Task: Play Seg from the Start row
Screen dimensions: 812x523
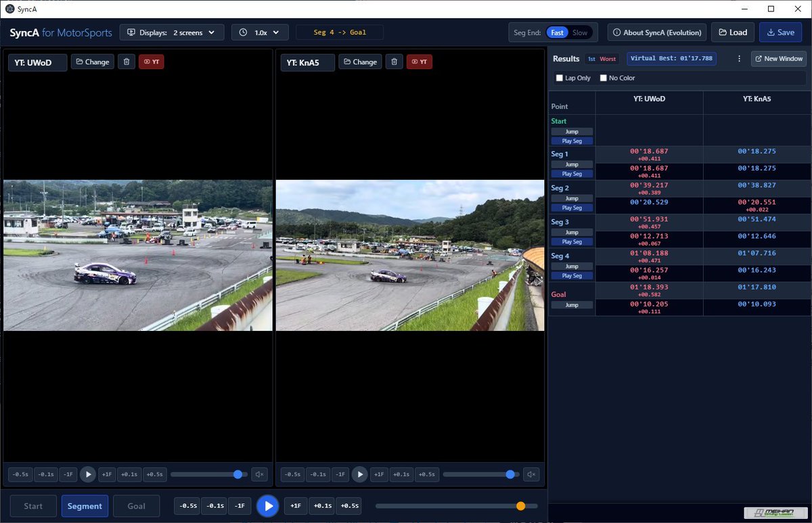Action: click(572, 141)
